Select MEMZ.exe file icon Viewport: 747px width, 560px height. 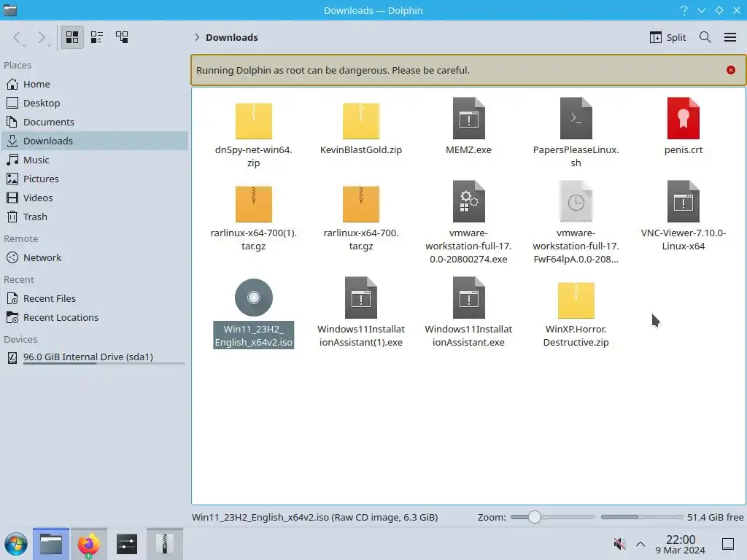469,119
